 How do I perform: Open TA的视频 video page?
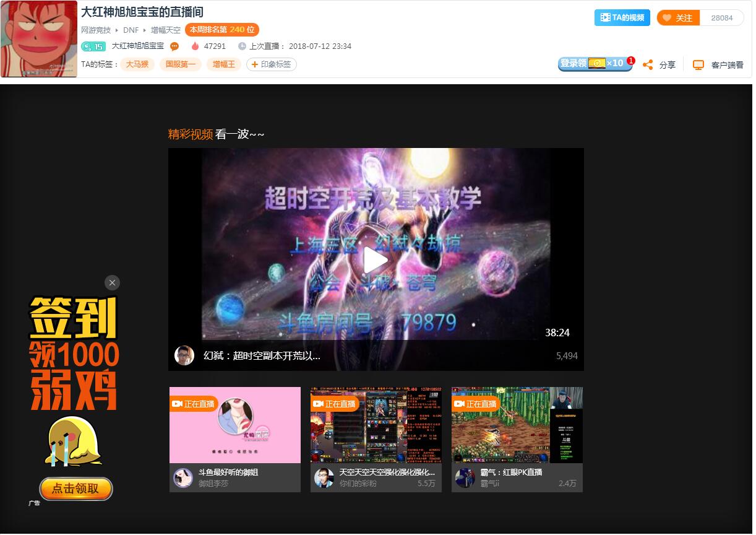pyautogui.click(x=622, y=18)
